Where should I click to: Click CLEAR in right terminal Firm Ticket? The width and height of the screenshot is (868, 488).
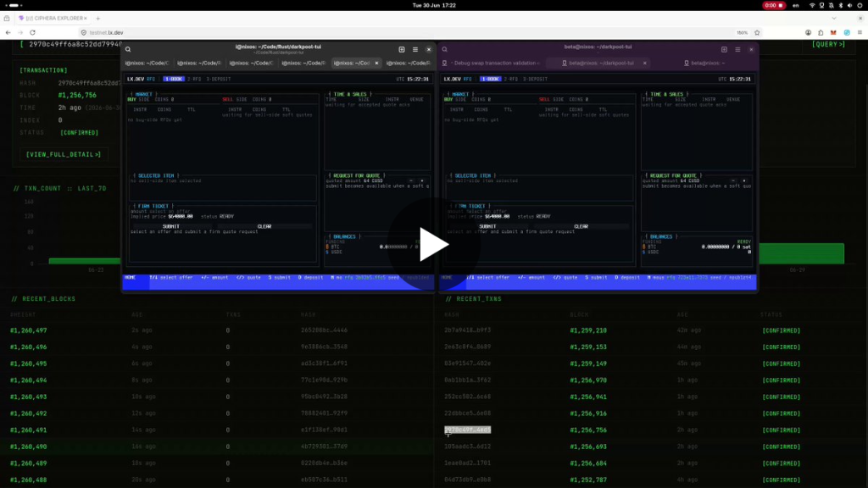click(581, 226)
